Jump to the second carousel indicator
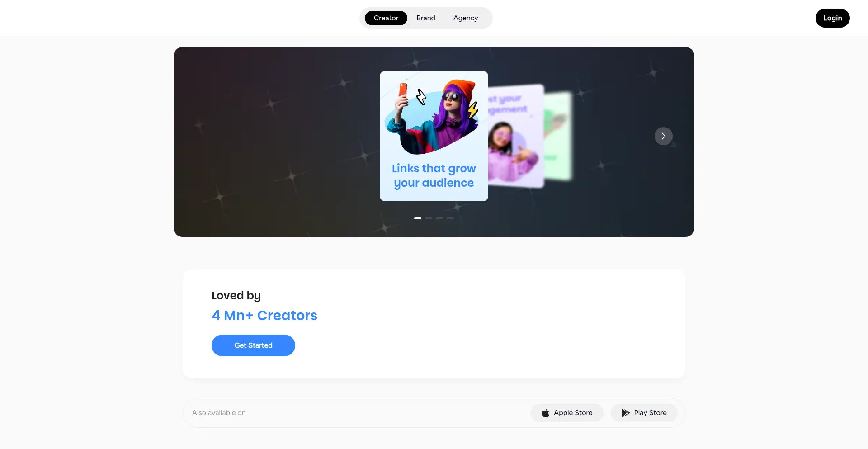 [x=429, y=218]
